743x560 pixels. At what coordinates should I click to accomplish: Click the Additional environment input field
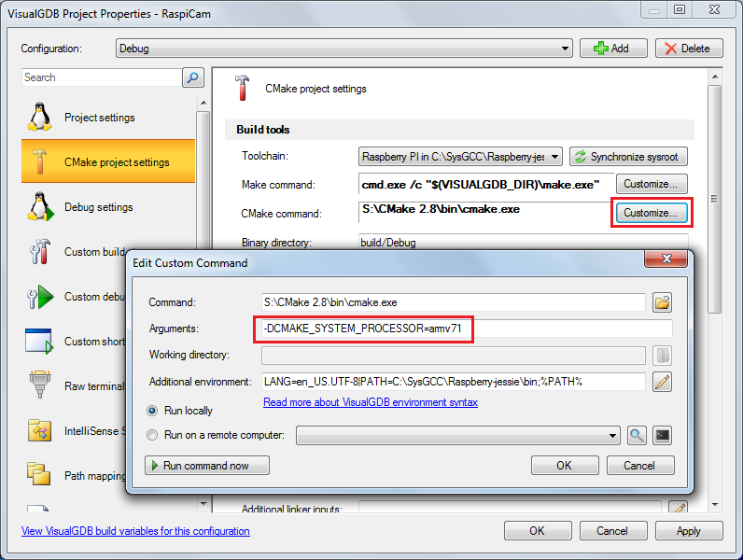(454, 382)
